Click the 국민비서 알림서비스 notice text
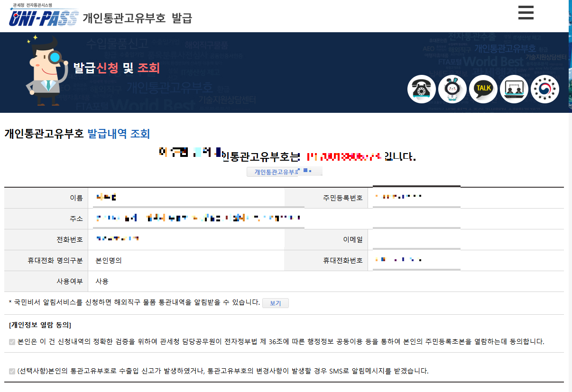 (x=134, y=302)
